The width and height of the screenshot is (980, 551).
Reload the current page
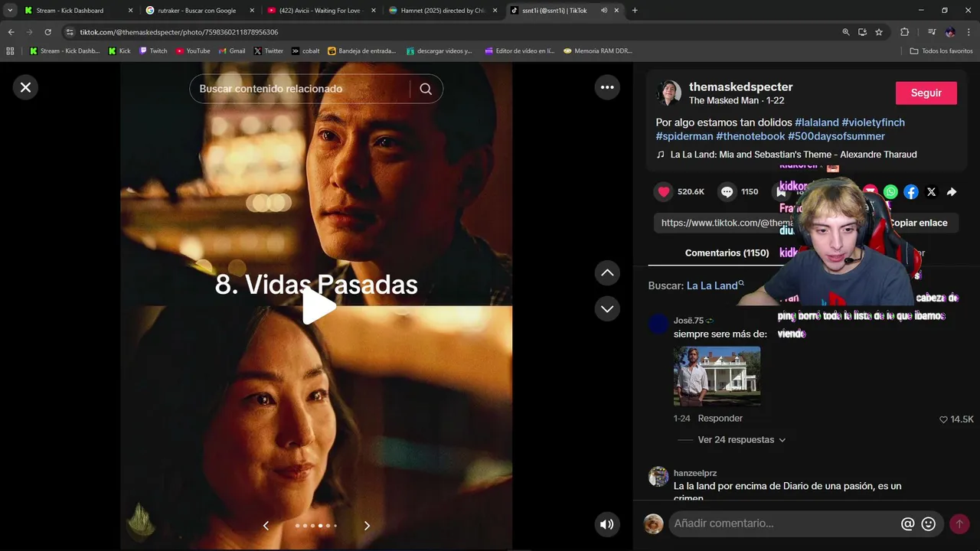[47, 32]
